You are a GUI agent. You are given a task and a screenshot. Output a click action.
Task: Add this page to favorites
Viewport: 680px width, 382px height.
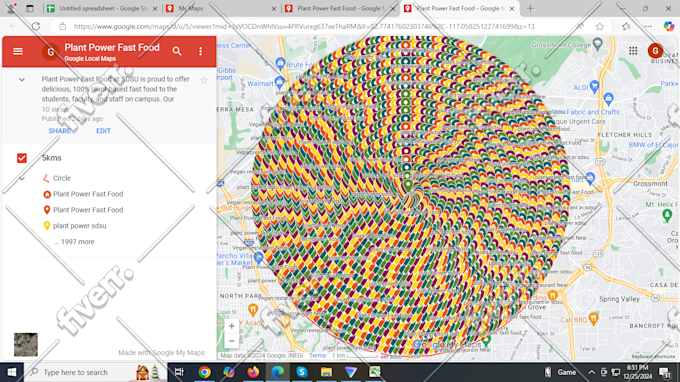click(600, 26)
